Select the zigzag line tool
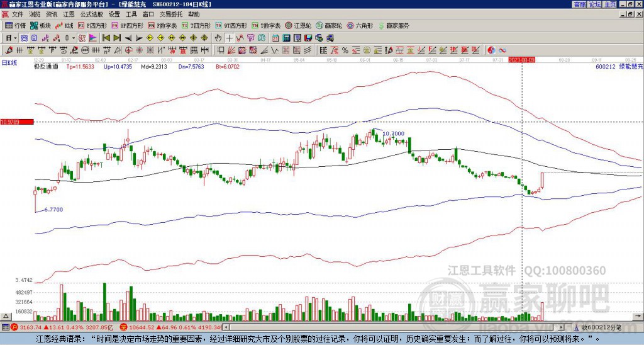644x345 pixels. tap(274, 50)
